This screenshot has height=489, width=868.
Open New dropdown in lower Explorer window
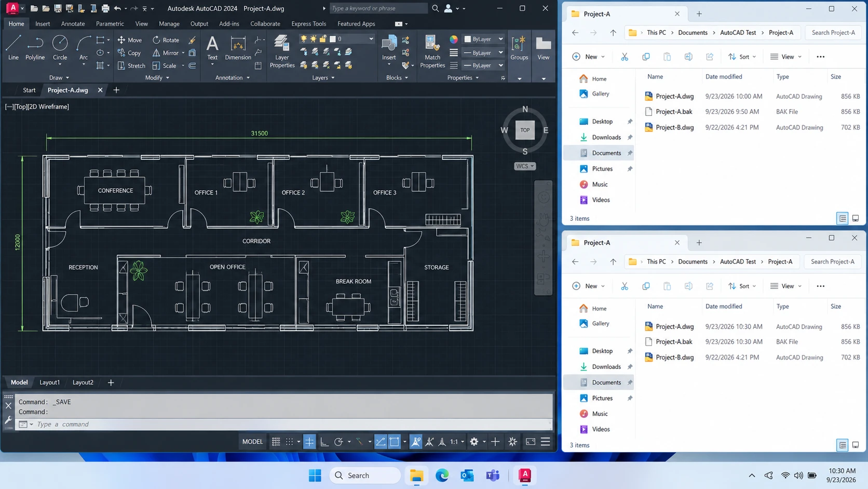pyautogui.click(x=589, y=286)
